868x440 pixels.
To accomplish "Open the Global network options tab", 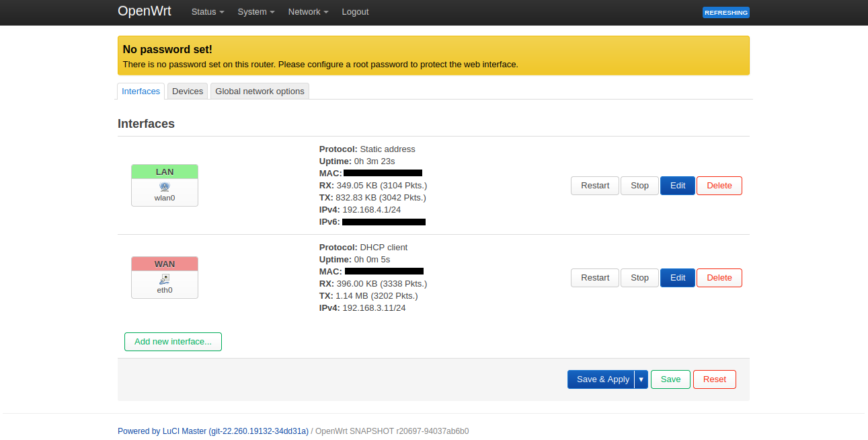I will click(x=260, y=91).
